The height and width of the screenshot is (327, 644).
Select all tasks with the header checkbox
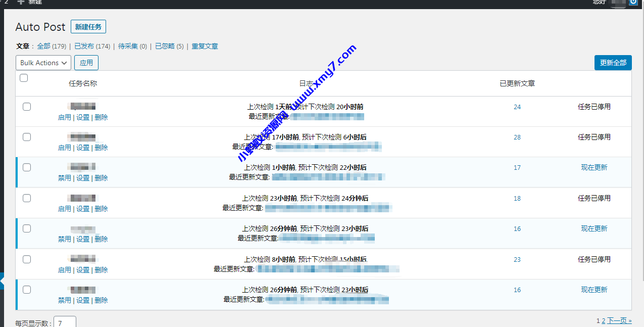(23, 78)
